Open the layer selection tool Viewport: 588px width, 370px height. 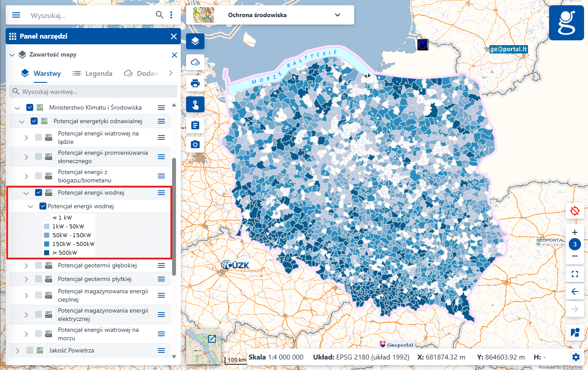(195, 41)
